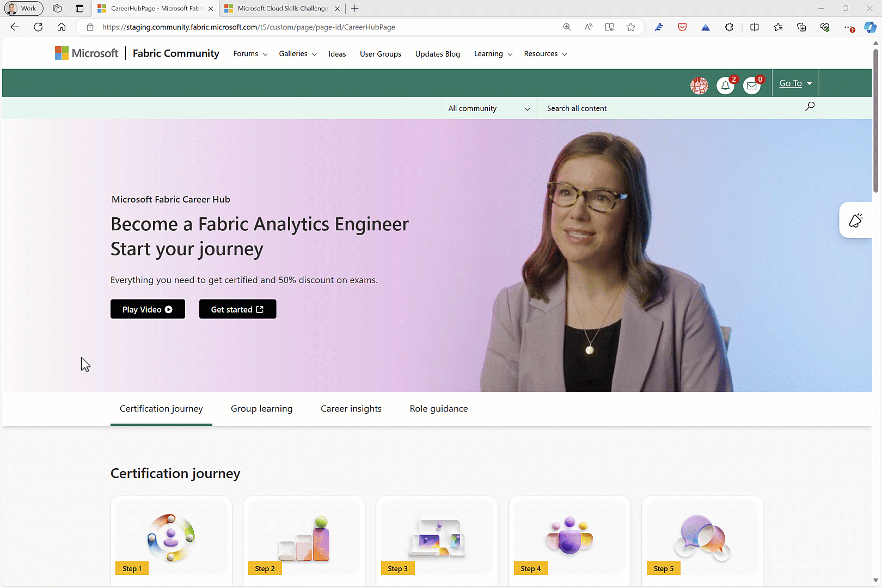Open the tab actions menu icon
The height and width of the screenshot is (588, 882).
[79, 8]
